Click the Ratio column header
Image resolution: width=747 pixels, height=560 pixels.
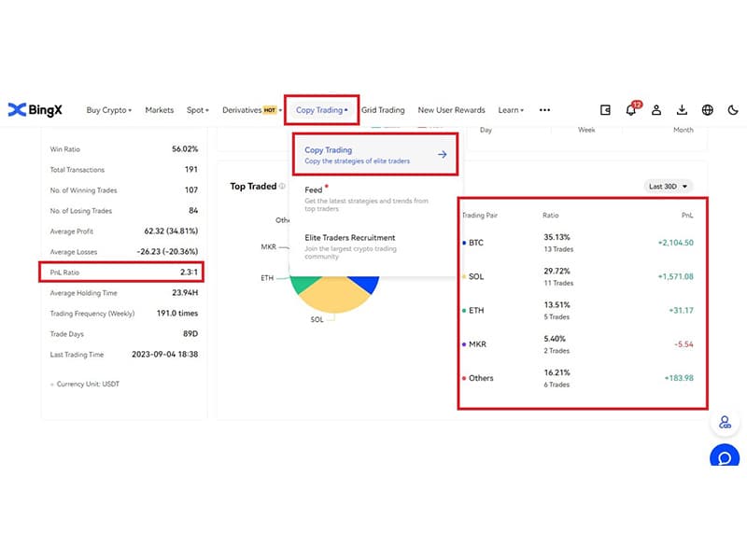(550, 216)
